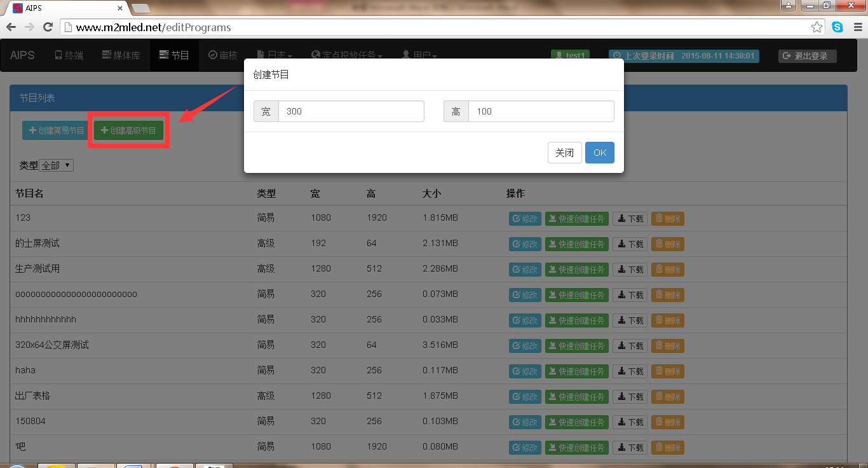Quick create task for program 123

[x=576, y=219]
